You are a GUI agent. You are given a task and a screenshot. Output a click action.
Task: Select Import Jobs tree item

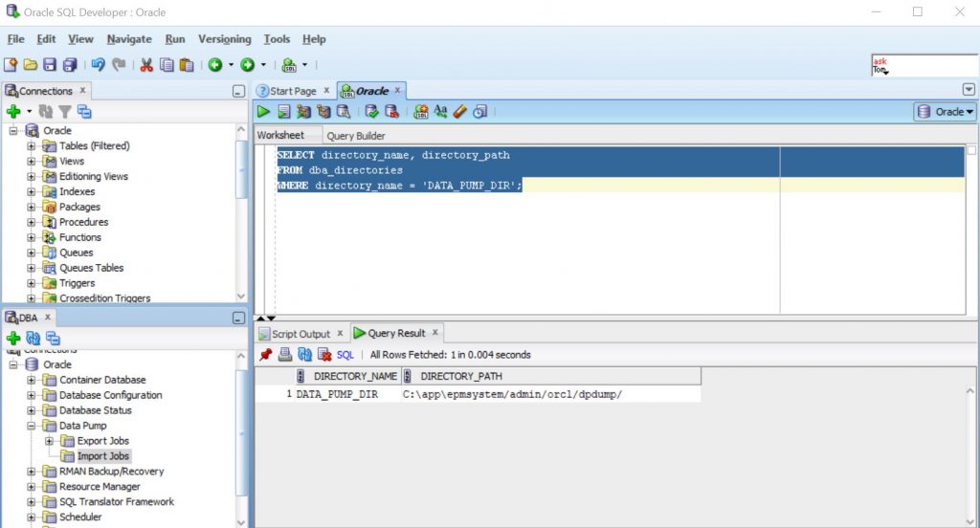click(x=103, y=456)
